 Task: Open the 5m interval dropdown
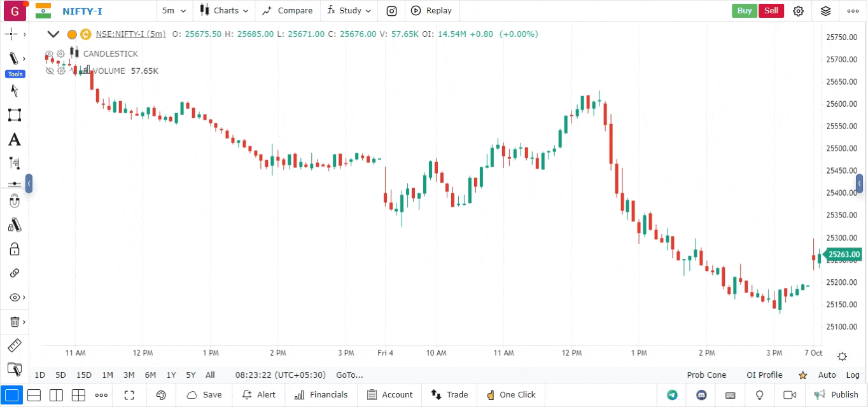174,11
